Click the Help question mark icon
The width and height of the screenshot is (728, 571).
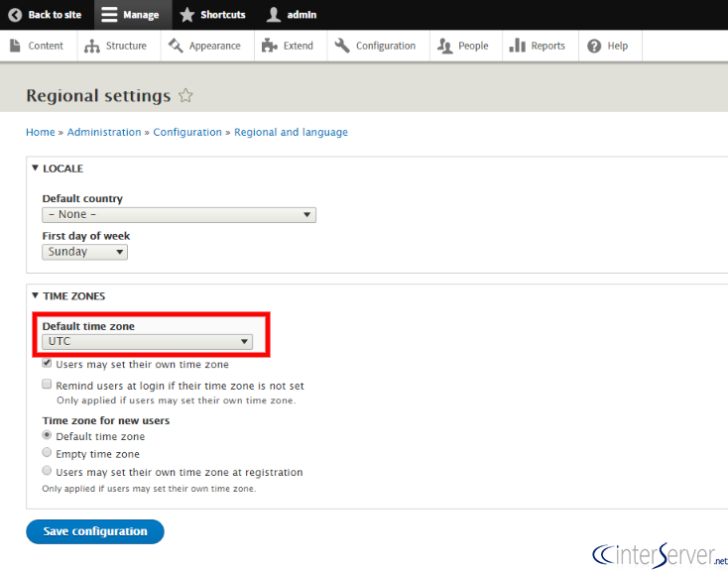click(x=594, y=46)
